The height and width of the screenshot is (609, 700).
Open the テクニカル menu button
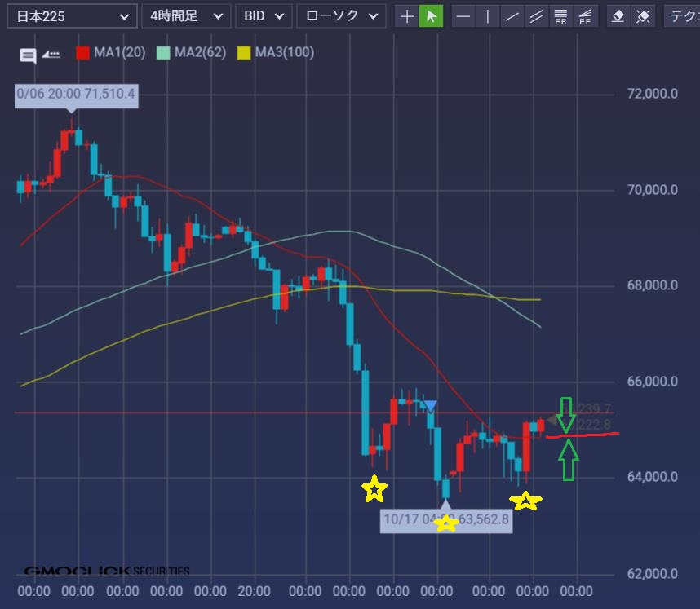[x=682, y=16]
